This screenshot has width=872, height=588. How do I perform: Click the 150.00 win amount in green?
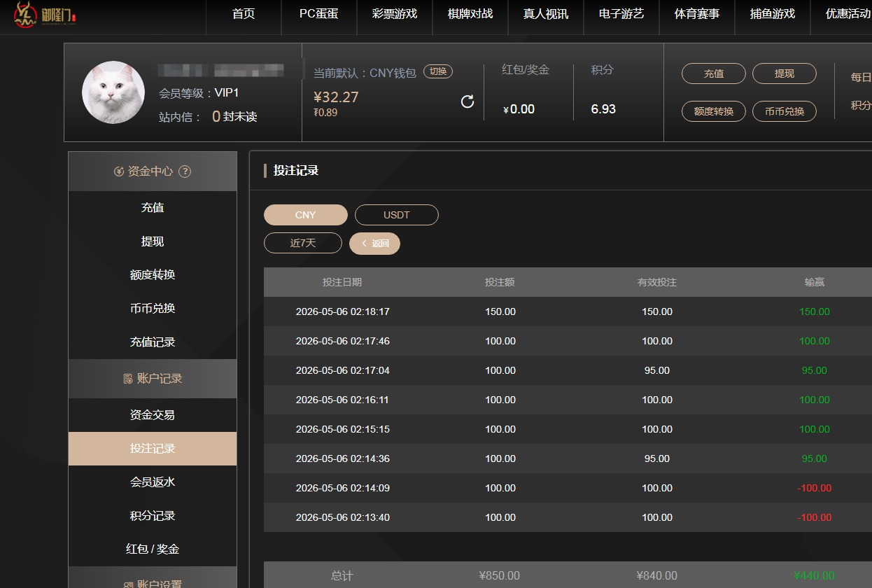pyautogui.click(x=815, y=311)
